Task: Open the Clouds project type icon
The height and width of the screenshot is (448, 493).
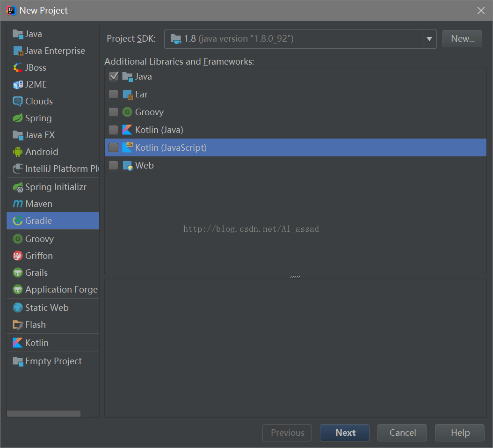Action: point(18,101)
